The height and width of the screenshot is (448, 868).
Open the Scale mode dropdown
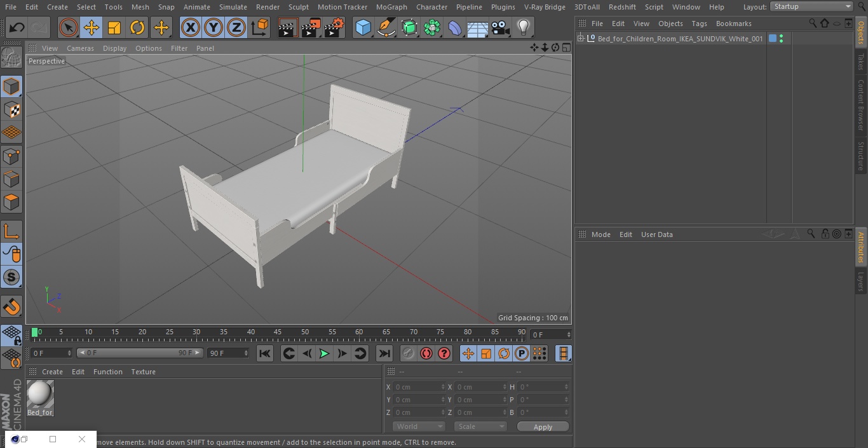(x=480, y=426)
